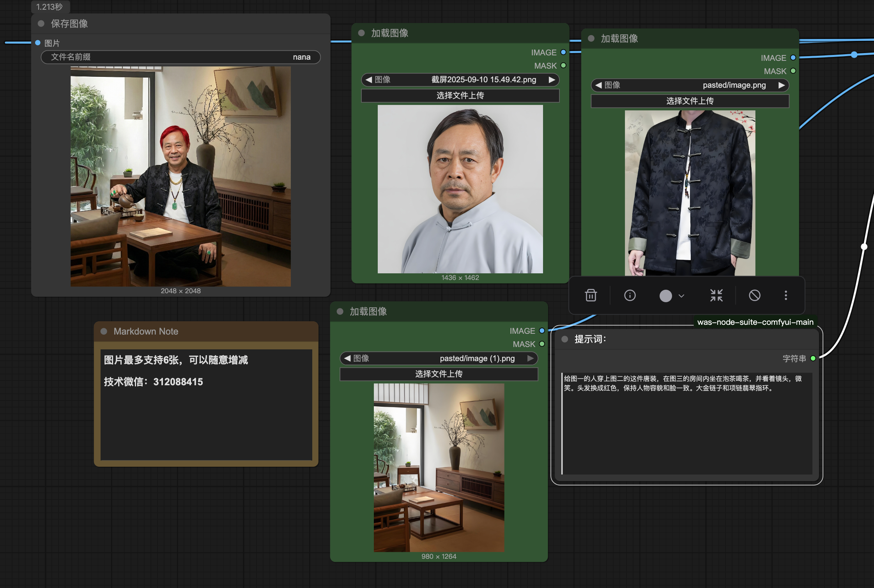Next image arrow for 截屏2025-09-10 15.49.42.png
The image size is (874, 588).
(x=552, y=80)
